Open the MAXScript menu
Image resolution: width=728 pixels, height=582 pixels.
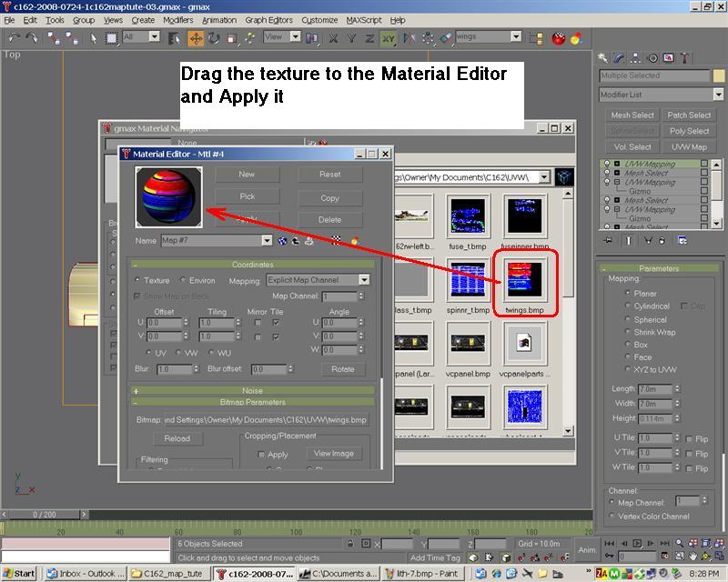(x=363, y=20)
